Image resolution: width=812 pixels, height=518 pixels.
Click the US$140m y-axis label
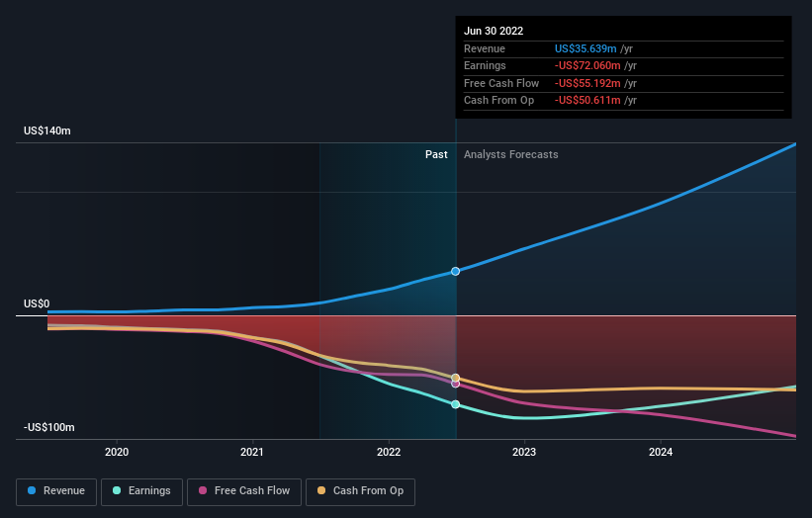pyautogui.click(x=47, y=130)
